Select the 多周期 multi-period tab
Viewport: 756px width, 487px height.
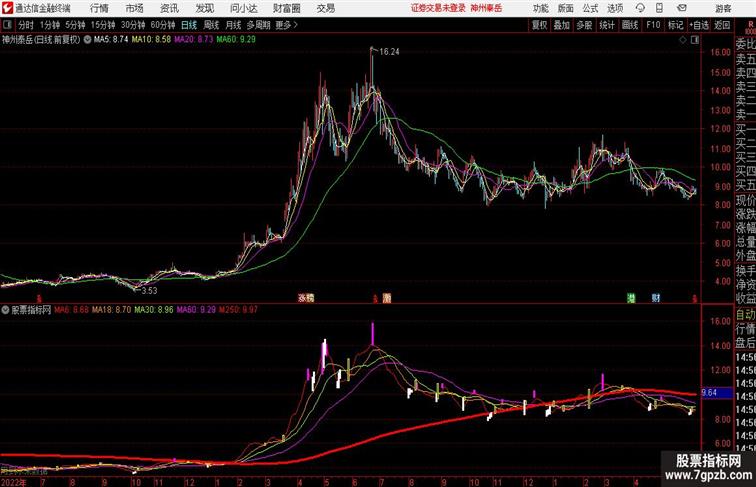click(x=258, y=25)
